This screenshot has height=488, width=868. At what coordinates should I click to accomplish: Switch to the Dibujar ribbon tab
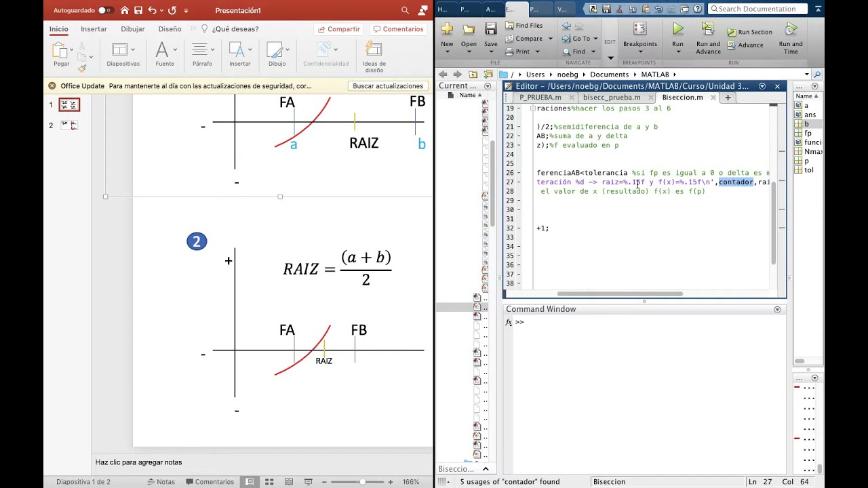pos(133,29)
